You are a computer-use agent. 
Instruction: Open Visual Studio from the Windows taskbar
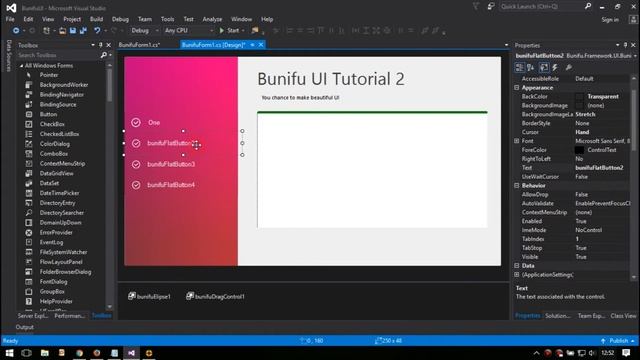pyautogui.click(x=131, y=353)
